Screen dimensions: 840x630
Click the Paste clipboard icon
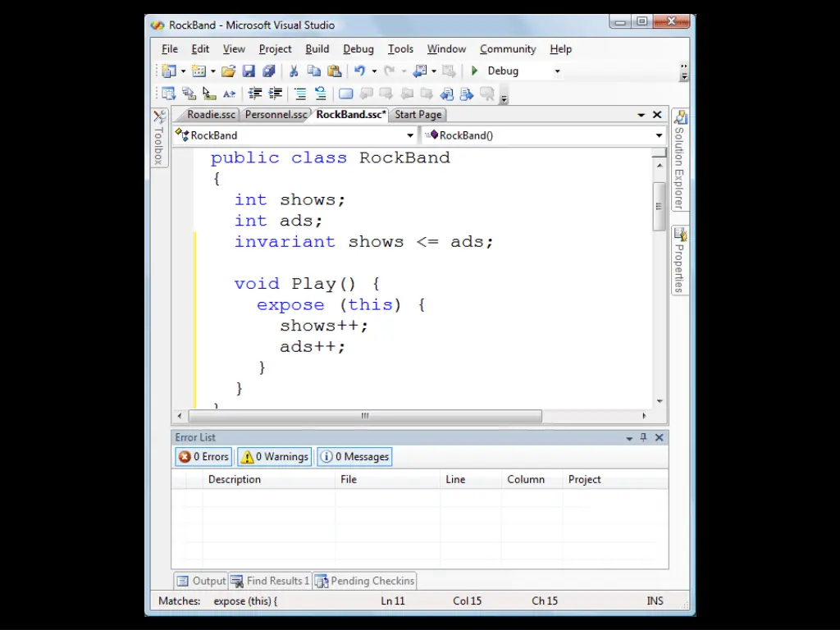(x=335, y=71)
